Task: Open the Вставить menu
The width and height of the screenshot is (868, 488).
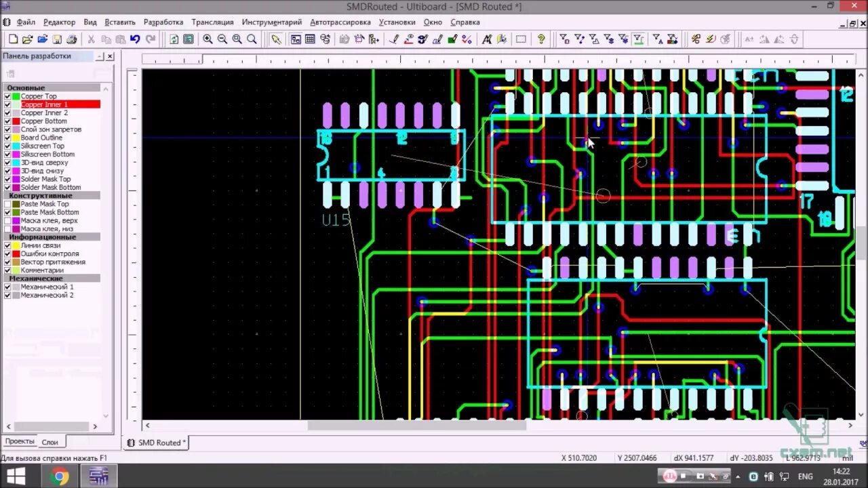Action: (120, 22)
